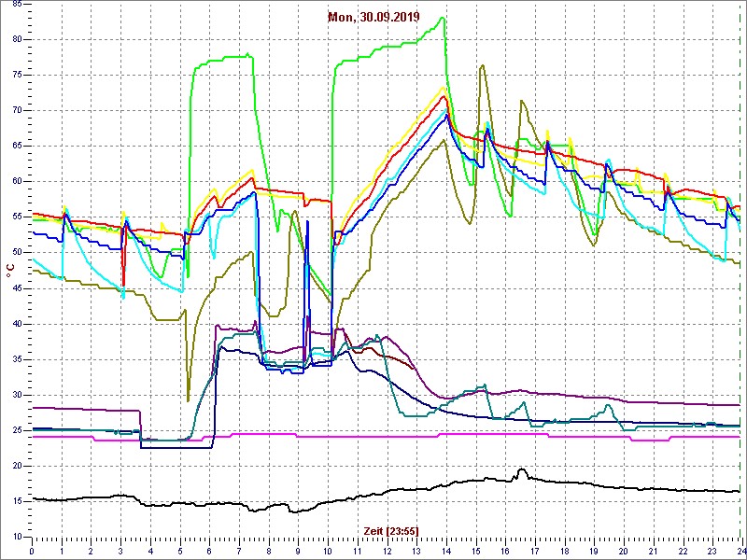747x560 pixels.
Task: Click hour 0 on the time axis
Action: (32, 552)
